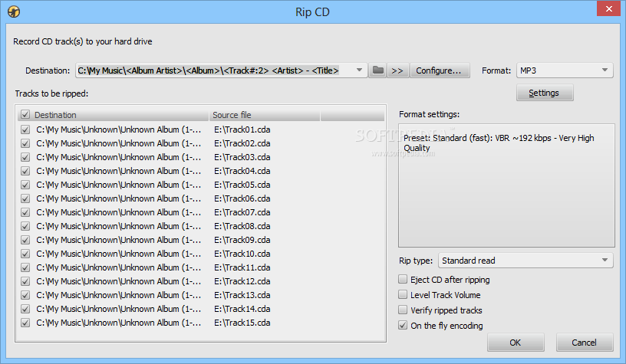Click destination path of Track08.cda row
Viewport: 626px width, 364px height.
coord(119,226)
